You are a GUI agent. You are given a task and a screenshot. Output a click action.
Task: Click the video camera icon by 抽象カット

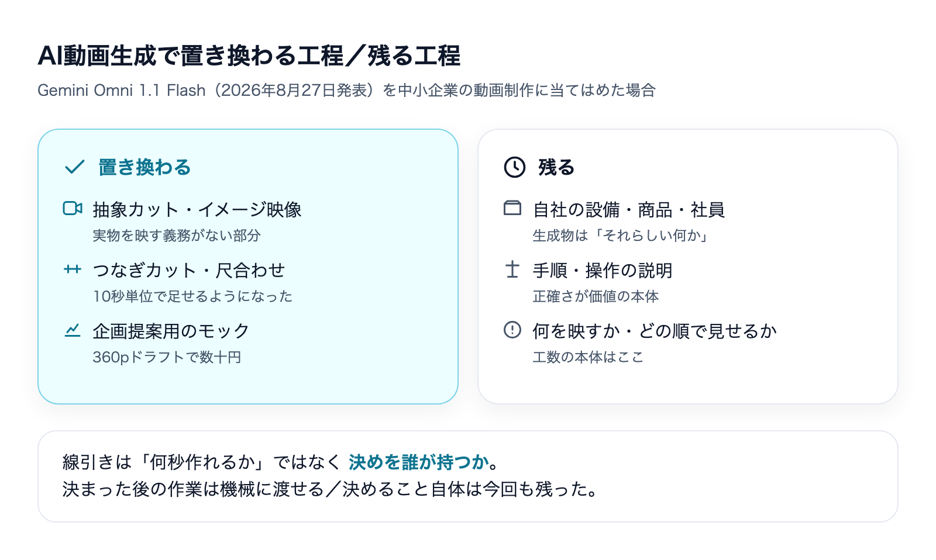(x=73, y=208)
